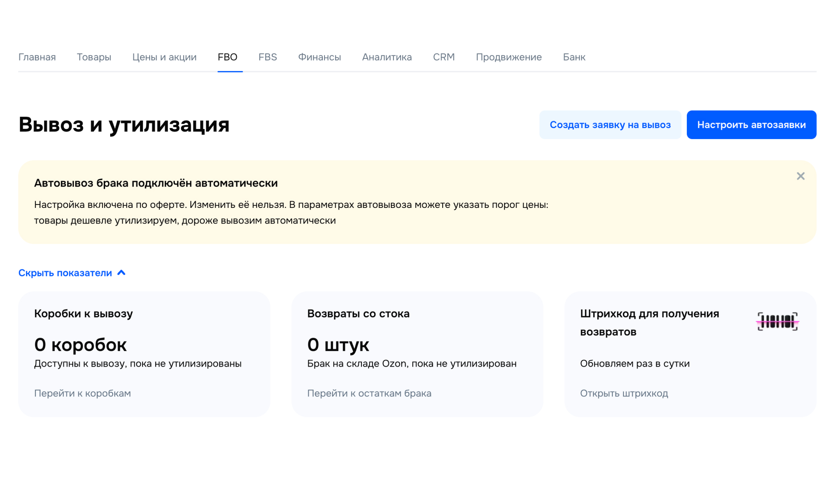The width and height of the screenshot is (834, 504).
Task: Navigate to the Банк tab
Action: point(574,57)
